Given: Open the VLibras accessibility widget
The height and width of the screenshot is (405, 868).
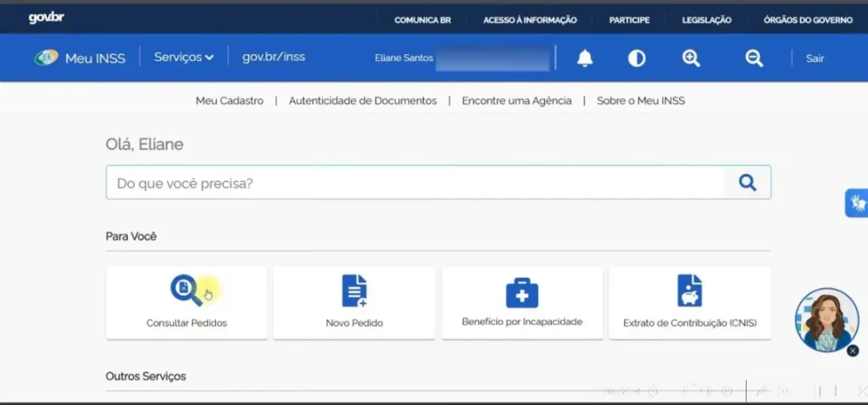Looking at the screenshot, I should [x=858, y=203].
